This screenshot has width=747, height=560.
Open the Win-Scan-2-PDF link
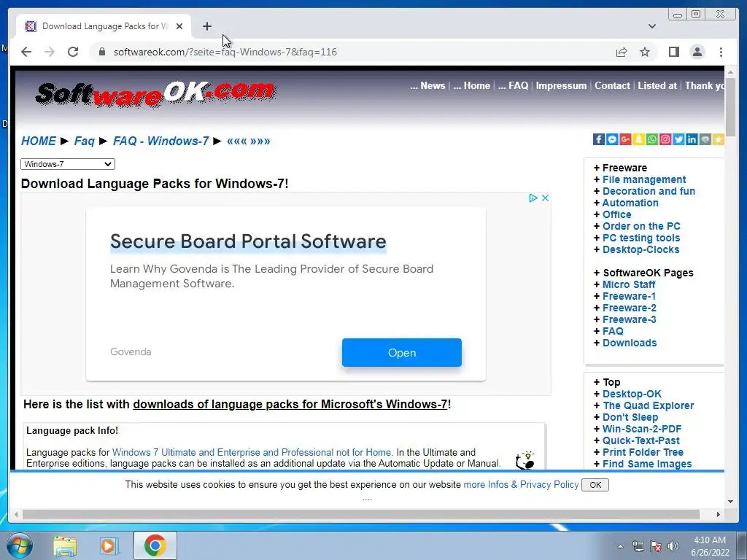[x=642, y=429]
